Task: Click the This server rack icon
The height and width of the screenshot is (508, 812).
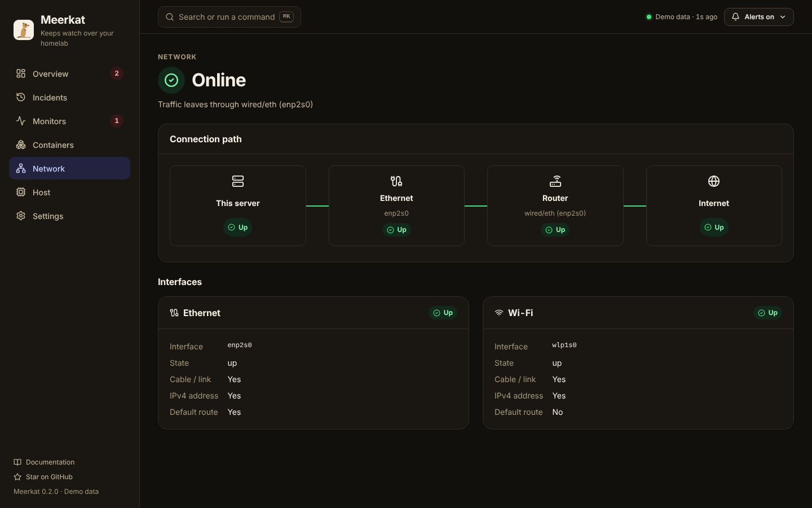Action: (x=238, y=181)
